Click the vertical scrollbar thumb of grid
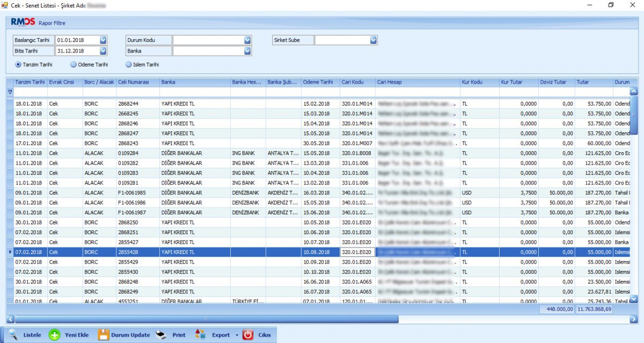 point(633,115)
